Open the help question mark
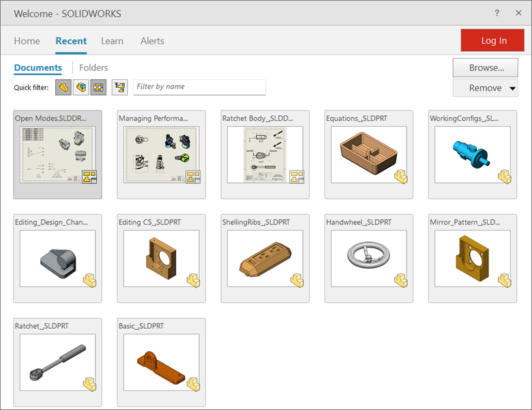Viewport: 532px width, 410px height. (497, 13)
